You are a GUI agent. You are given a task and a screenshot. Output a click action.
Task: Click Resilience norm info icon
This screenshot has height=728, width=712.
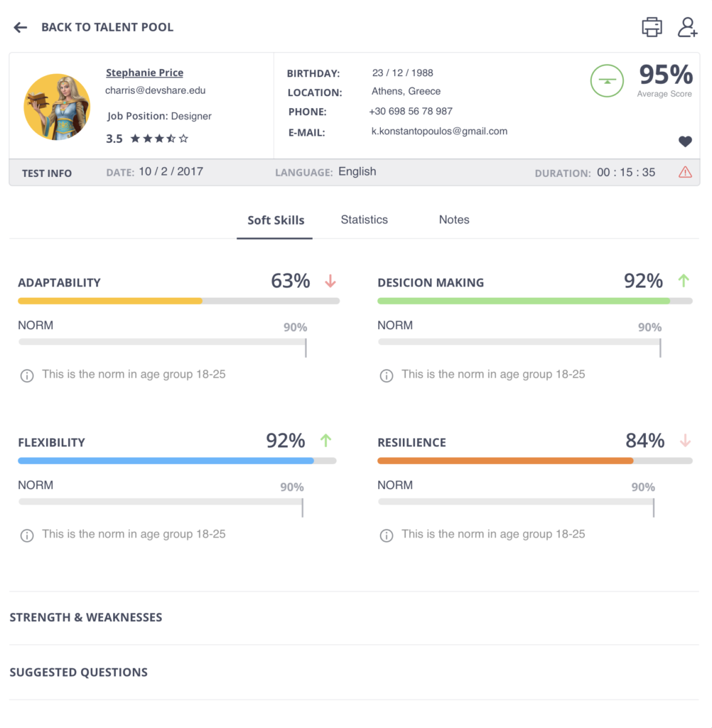(386, 535)
